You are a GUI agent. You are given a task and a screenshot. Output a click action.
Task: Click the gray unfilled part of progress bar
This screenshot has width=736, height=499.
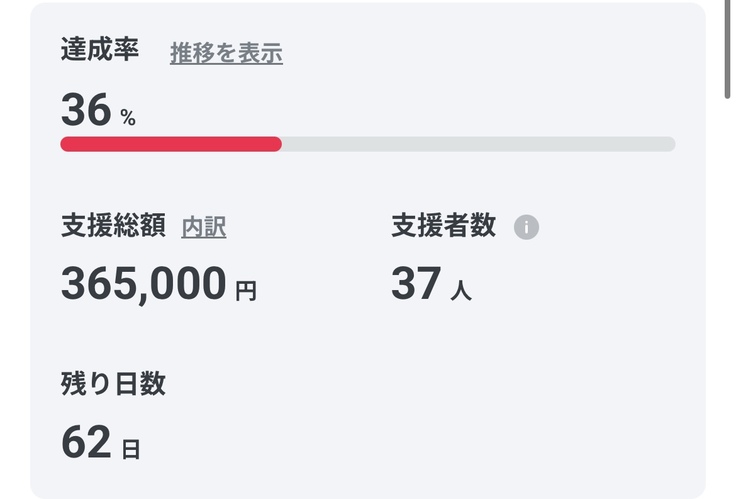click(x=478, y=144)
